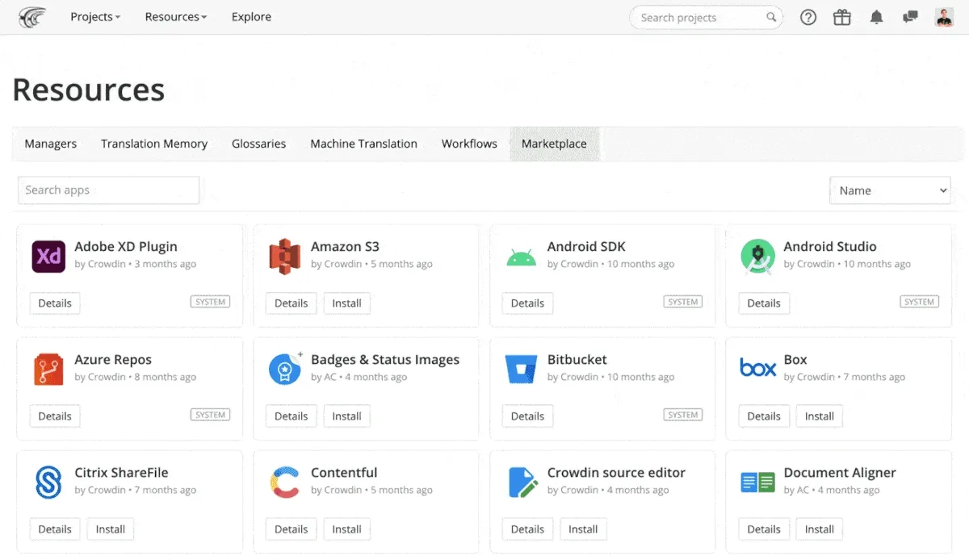Install the Citrix ShareFile app
The image size is (969, 560).
[111, 529]
